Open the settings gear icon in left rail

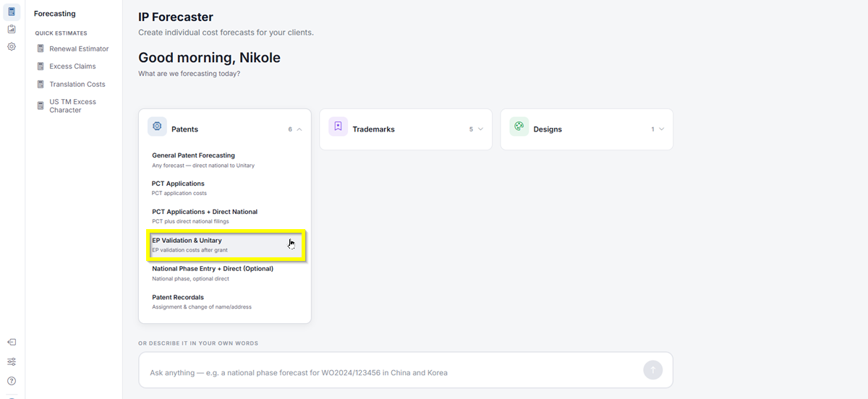pyautogui.click(x=12, y=46)
